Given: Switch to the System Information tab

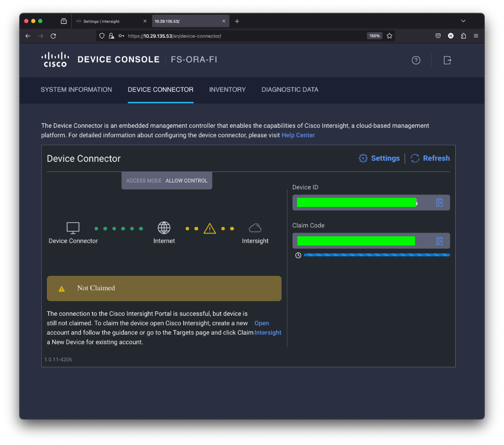Looking at the screenshot, I should [76, 90].
